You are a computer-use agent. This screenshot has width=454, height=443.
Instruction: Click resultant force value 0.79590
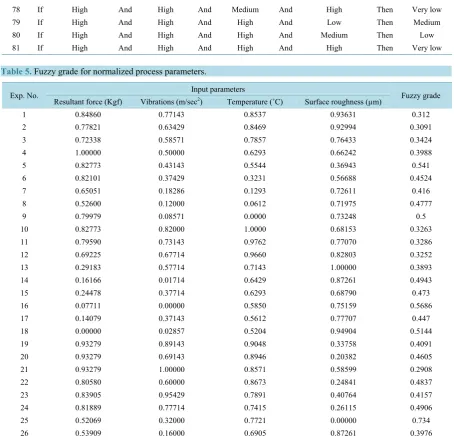[88, 242]
